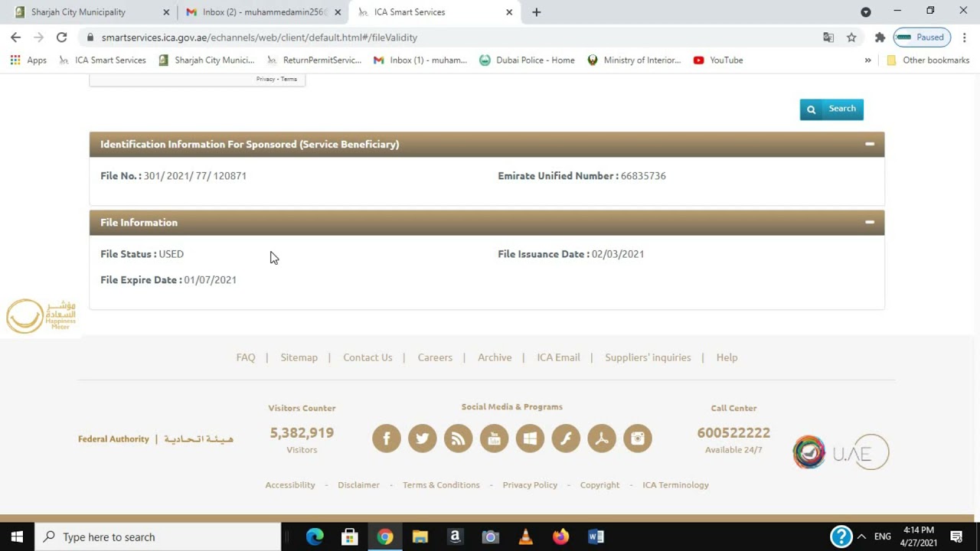Viewport: 980px width, 551px height.
Task: Open the Contact Us link
Action: [367, 357]
